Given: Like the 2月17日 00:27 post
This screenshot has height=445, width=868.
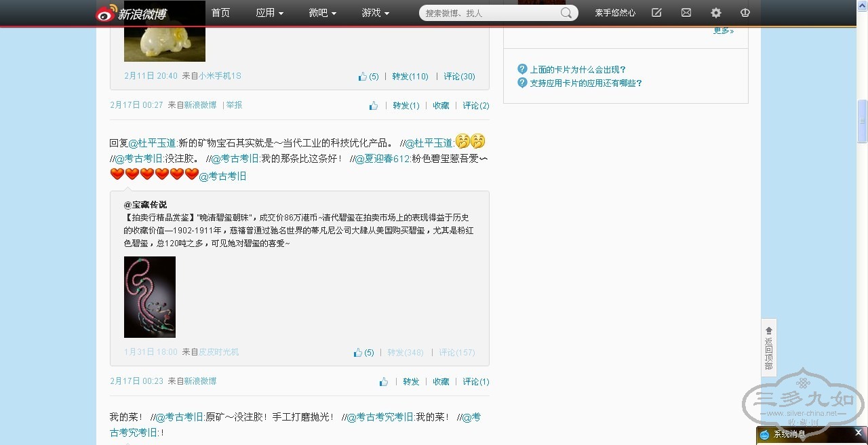Looking at the screenshot, I should (374, 106).
